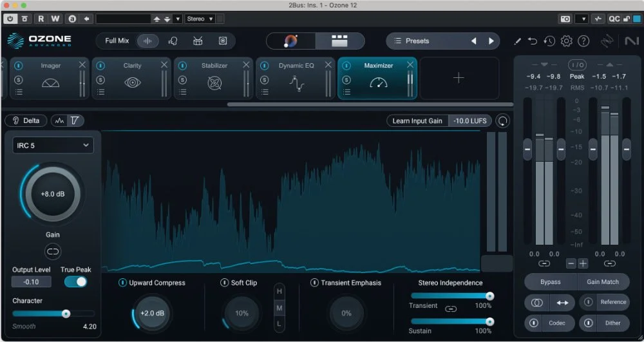Click the Delta listen button
The image size is (644, 342).
click(x=26, y=120)
